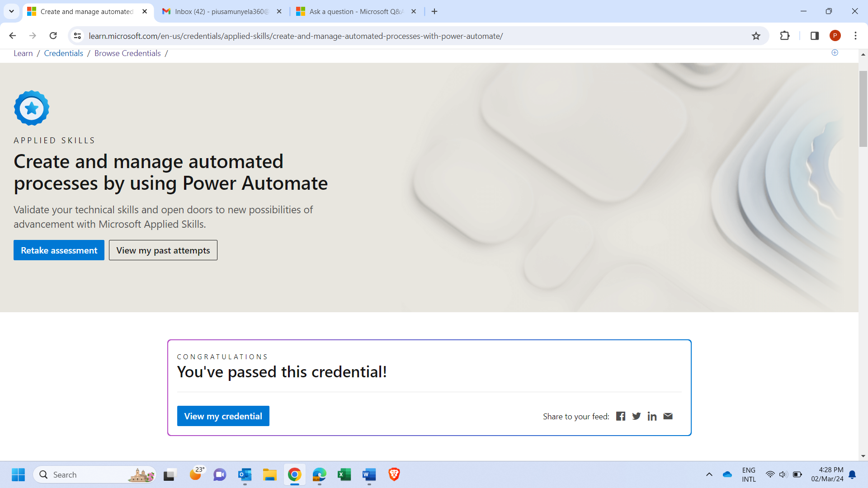Open Outlook from taskbar
The width and height of the screenshot is (868, 488).
point(245,474)
